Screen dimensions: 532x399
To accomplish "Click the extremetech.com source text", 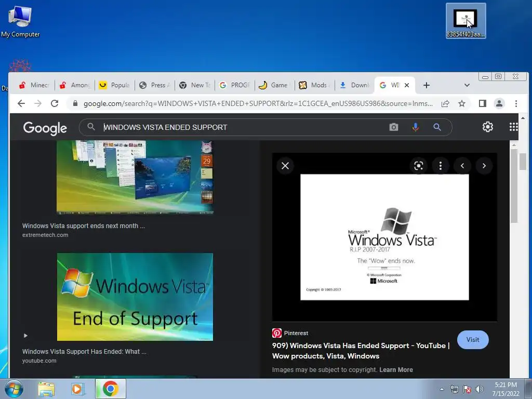I will click(45, 235).
